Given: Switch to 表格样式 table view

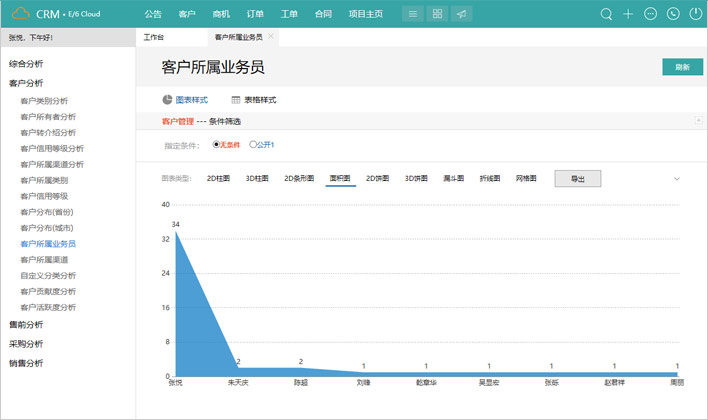Looking at the screenshot, I should click(x=253, y=100).
